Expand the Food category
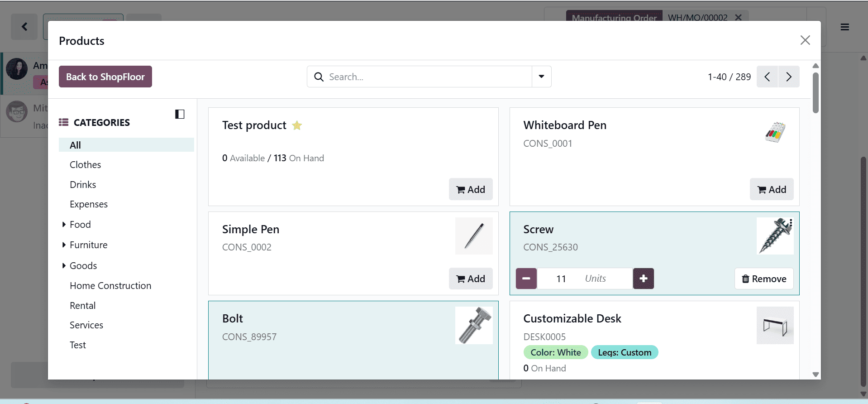The height and width of the screenshot is (404, 868). [x=64, y=224]
